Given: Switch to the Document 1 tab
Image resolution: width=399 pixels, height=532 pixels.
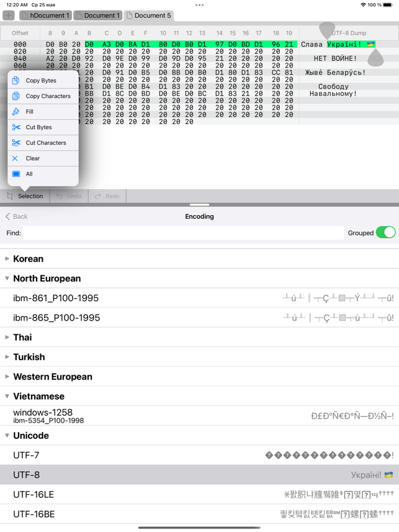Looking at the screenshot, I should tap(98, 16).
